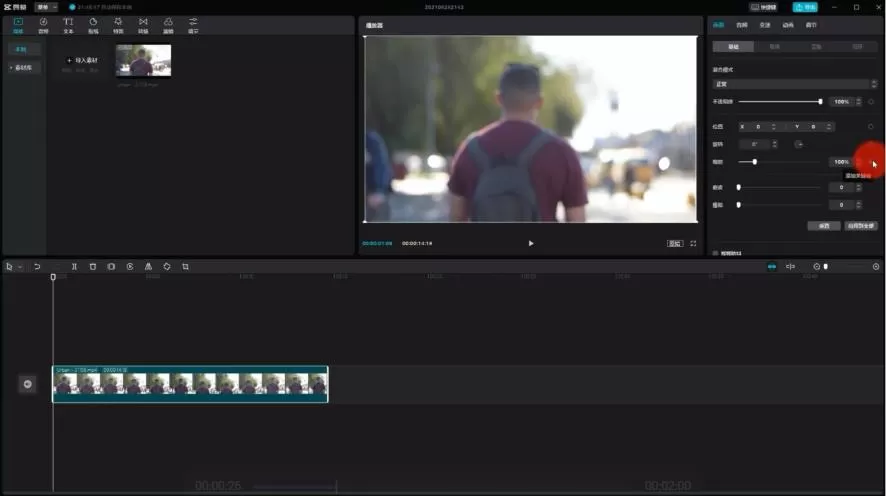886x496 pixels.
Task: Switch to the Speed tab in properties panel
Action: pyautogui.click(x=764, y=24)
